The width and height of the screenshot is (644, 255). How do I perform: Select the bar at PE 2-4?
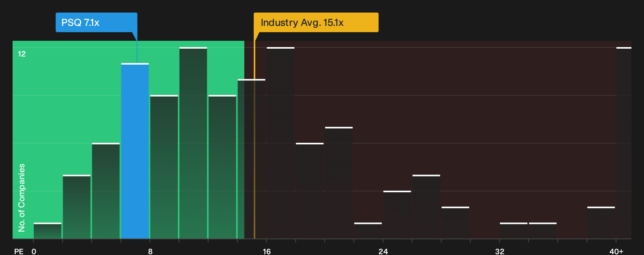coord(77,207)
